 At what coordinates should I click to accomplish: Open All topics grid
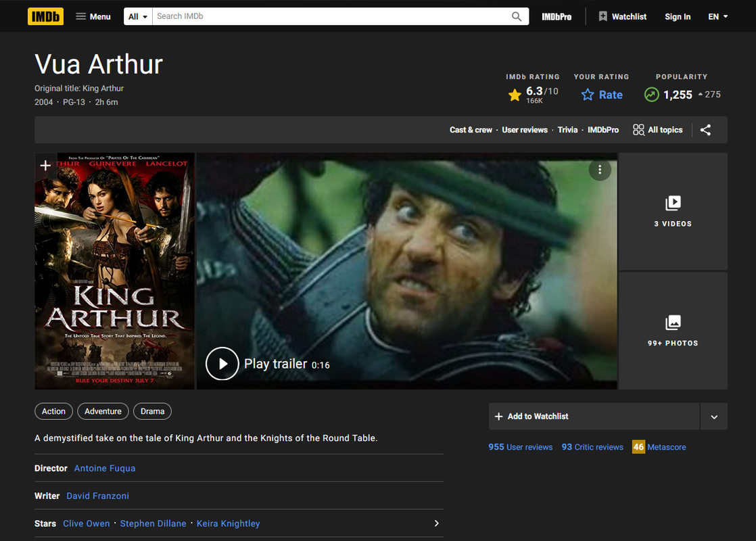click(658, 130)
